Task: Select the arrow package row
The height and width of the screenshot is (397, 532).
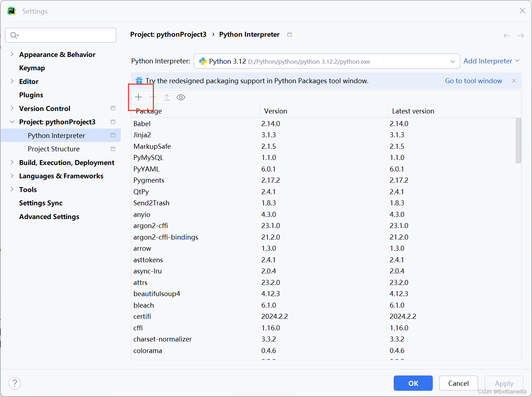Action: [x=323, y=248]
